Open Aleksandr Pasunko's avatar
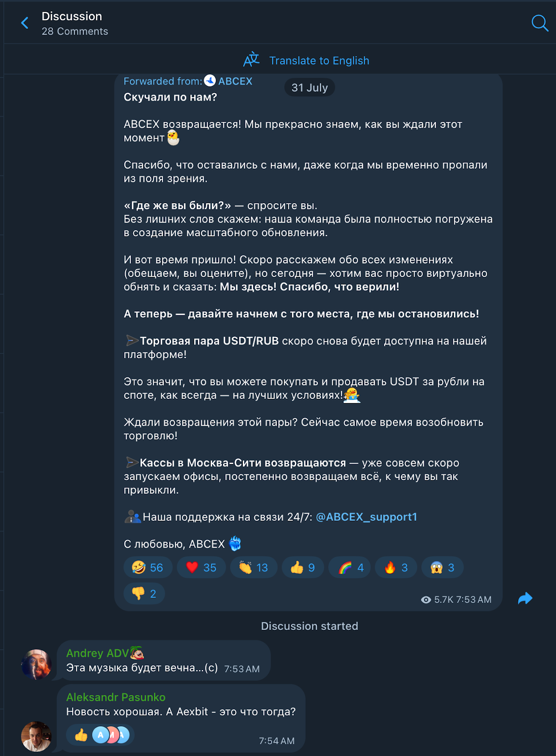 tap(36, 736)
